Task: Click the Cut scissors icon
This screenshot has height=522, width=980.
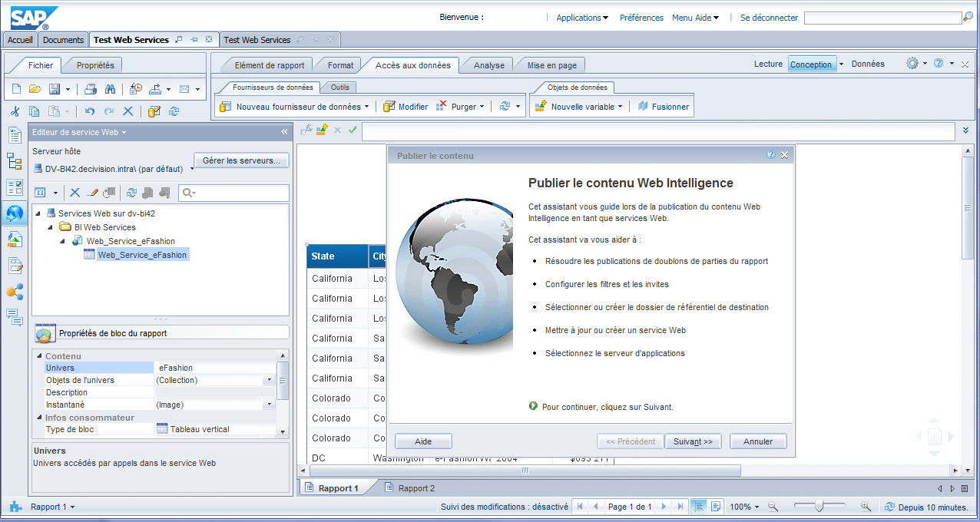Action: (15, 111)
